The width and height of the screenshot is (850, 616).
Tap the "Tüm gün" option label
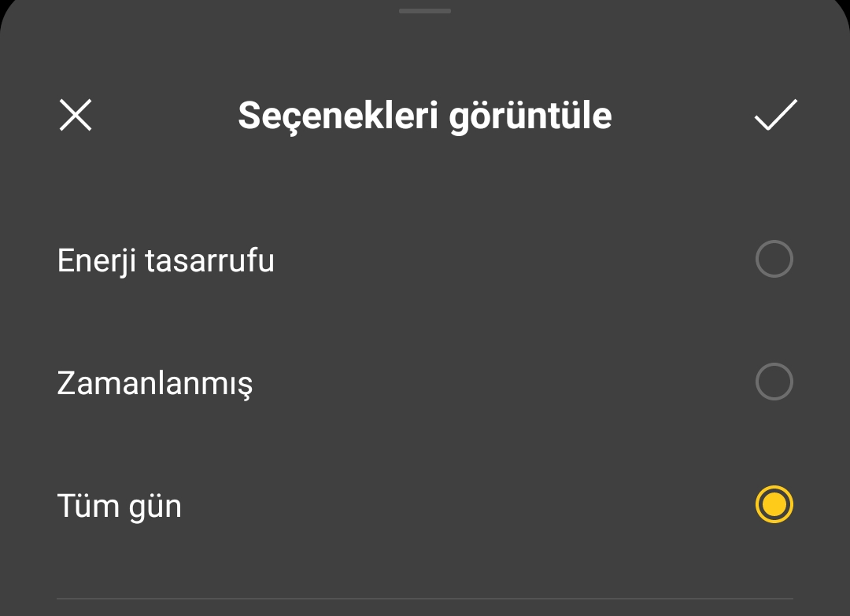click(120, 506)
